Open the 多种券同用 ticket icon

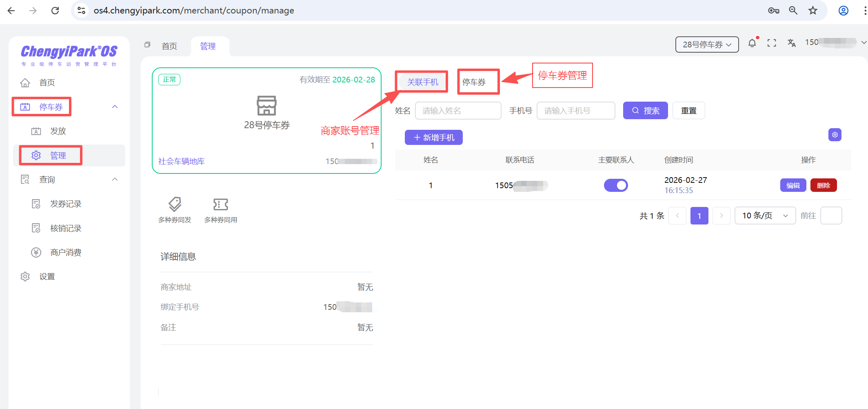pyautogui.click(x=220, y=204)
